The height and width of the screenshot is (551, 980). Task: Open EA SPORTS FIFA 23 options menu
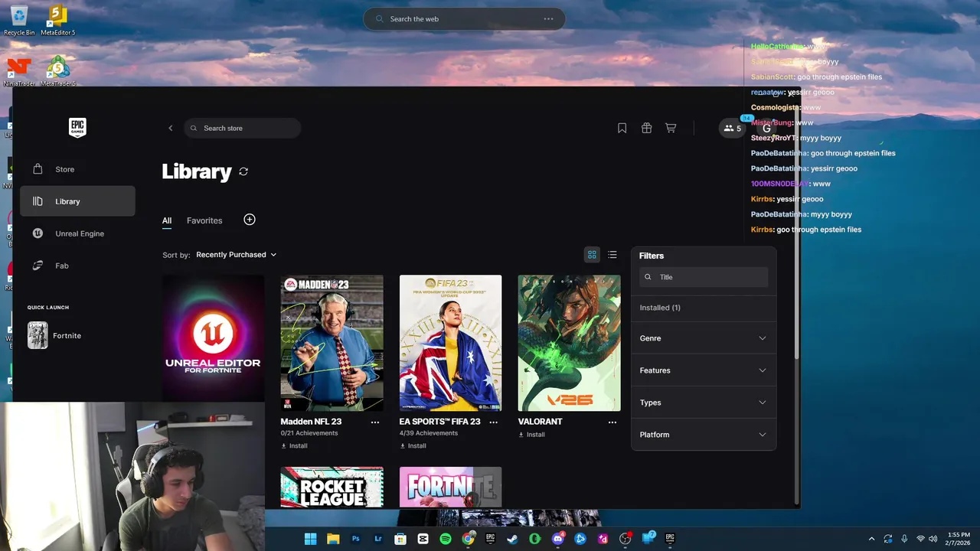494,422
